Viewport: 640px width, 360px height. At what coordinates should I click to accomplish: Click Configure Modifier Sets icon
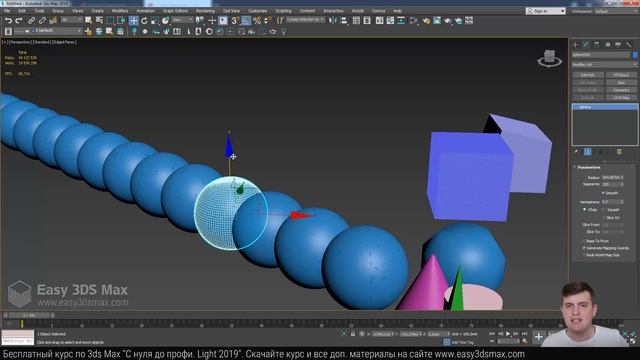(x=619, y=152)
